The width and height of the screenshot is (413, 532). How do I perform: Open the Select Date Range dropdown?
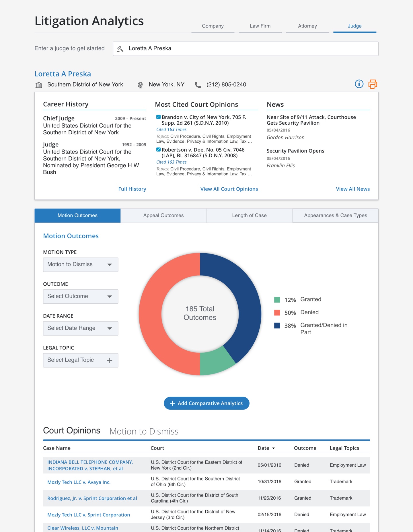(81, 328)
